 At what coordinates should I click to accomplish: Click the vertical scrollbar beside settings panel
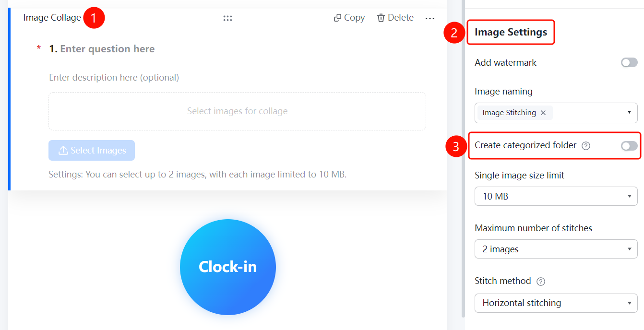point(463,158)
